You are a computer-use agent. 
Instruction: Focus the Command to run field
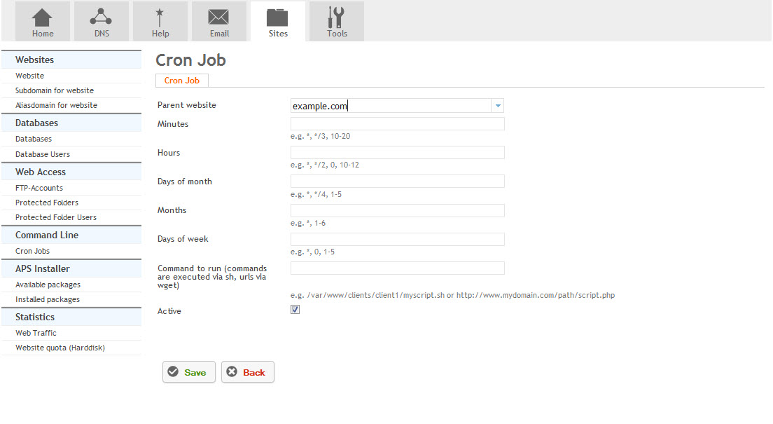pyautogui.click(x=397, y=268)
